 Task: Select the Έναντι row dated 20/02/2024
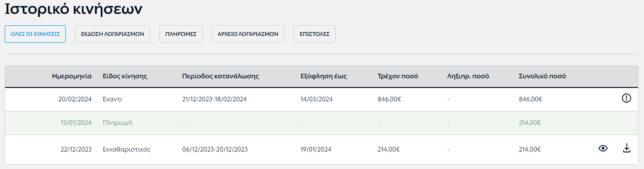pyautogui.click(x=322, y=99)
